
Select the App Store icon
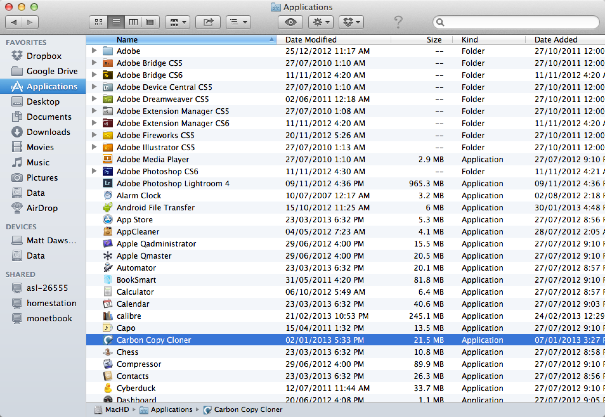point(108,219)
